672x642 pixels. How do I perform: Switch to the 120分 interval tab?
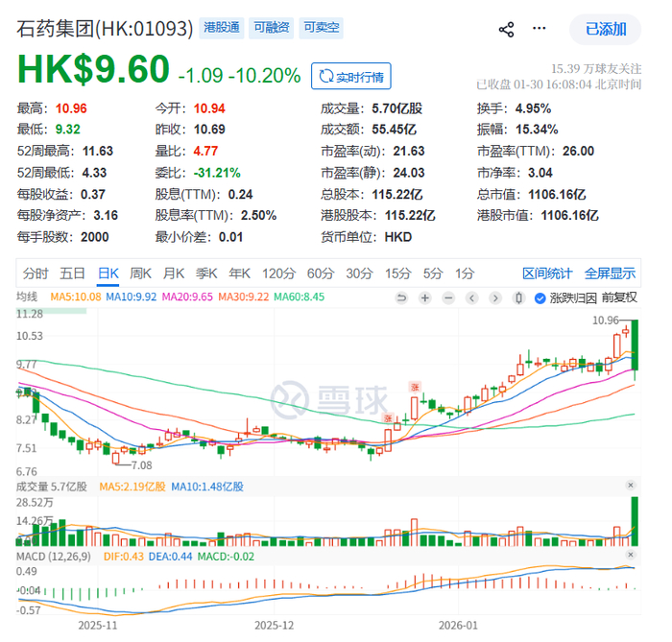point(279,273)
